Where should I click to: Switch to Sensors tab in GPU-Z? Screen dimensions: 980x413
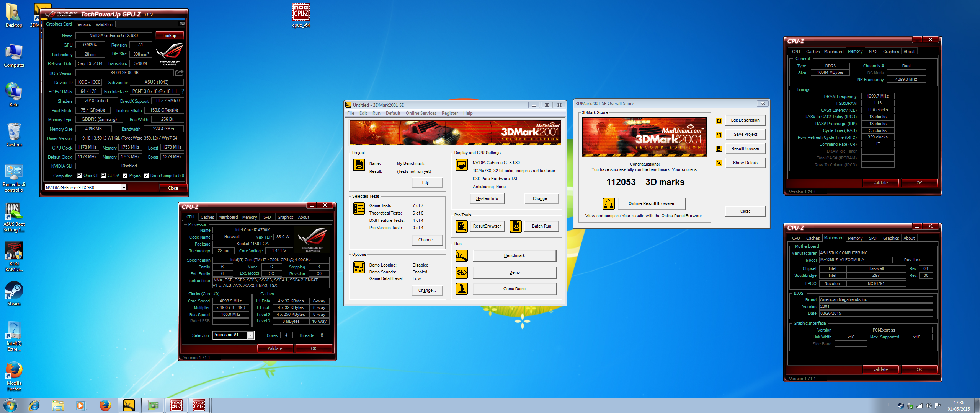coord(84,24)
